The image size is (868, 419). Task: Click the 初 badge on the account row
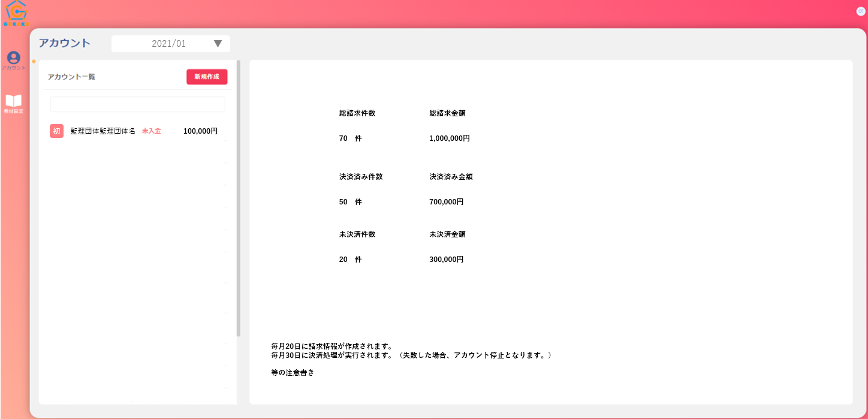tap(56, 131)
